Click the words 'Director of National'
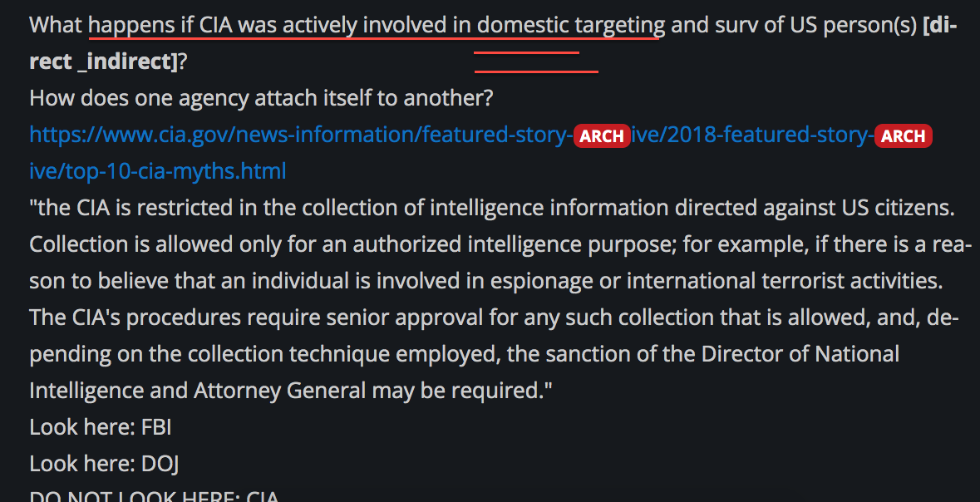 800,354
